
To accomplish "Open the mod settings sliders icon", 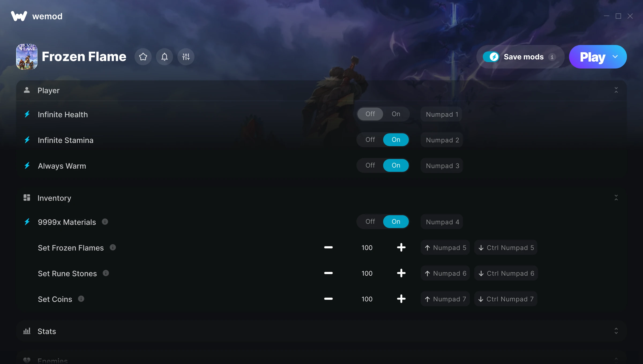I will point(186,57).
